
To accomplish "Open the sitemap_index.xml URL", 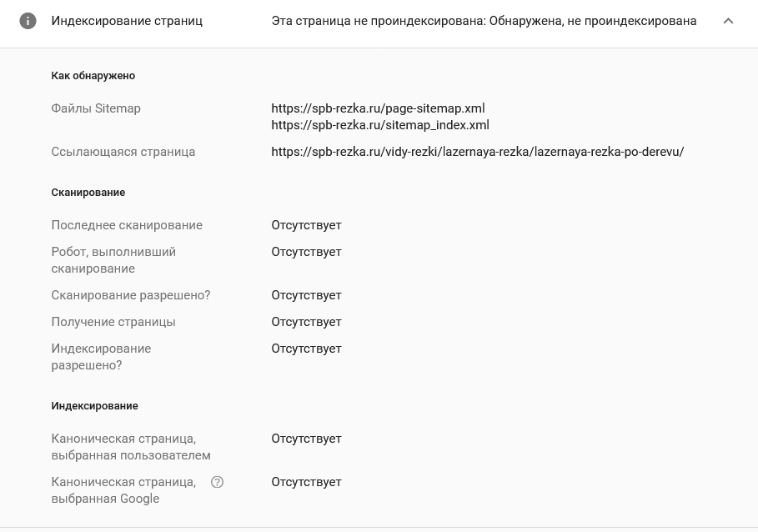I will [x=380, y=125].
